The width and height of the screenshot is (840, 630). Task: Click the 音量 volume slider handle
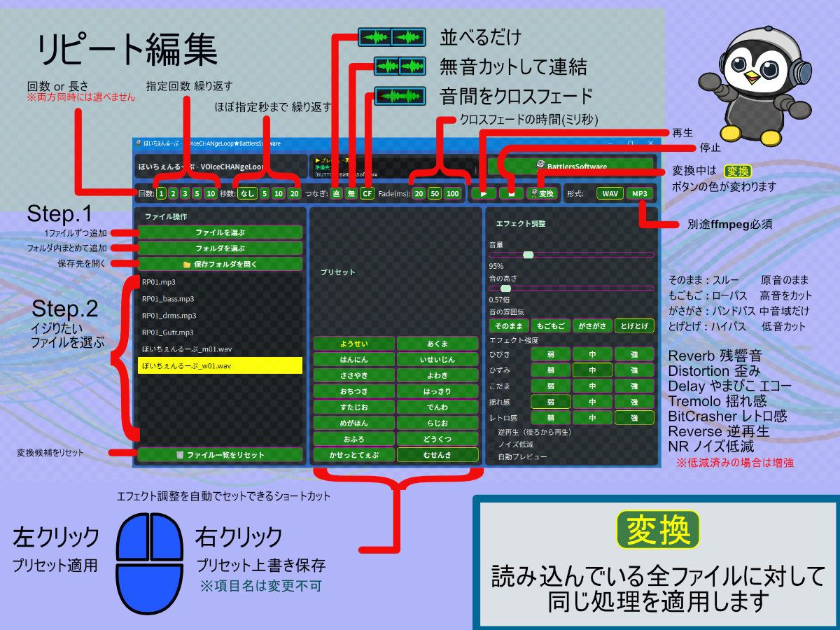[x=528, y=255]
